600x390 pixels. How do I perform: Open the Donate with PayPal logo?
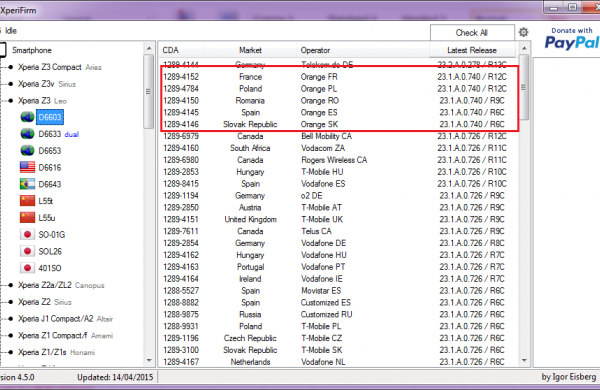coord(572,39)
